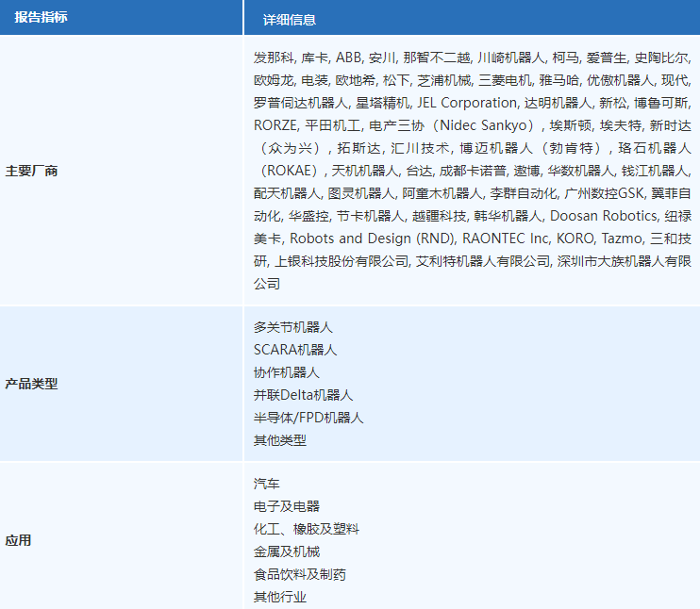Click the 报告指标 column header
Image resolution: width=700 pixels, height=609 pixels.
click(41, 18)
